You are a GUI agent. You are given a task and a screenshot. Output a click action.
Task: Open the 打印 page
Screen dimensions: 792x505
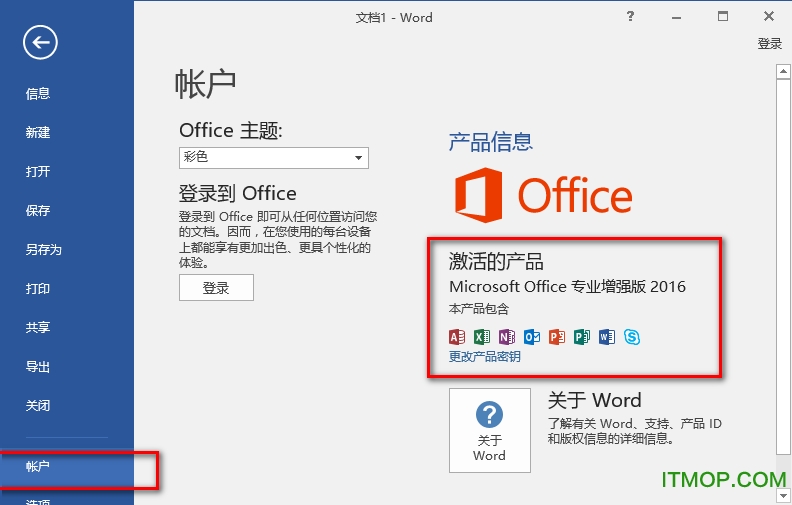point(38,289)
